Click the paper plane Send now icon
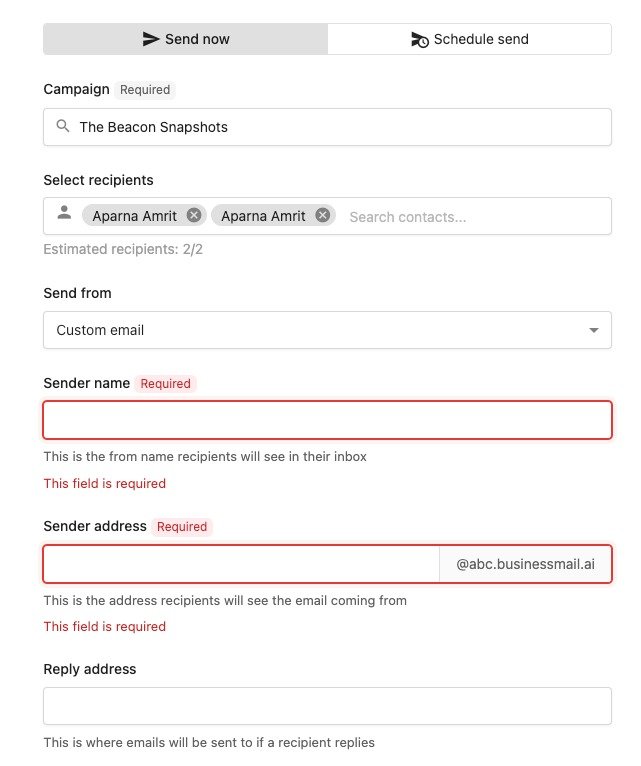 pos(151,39)
